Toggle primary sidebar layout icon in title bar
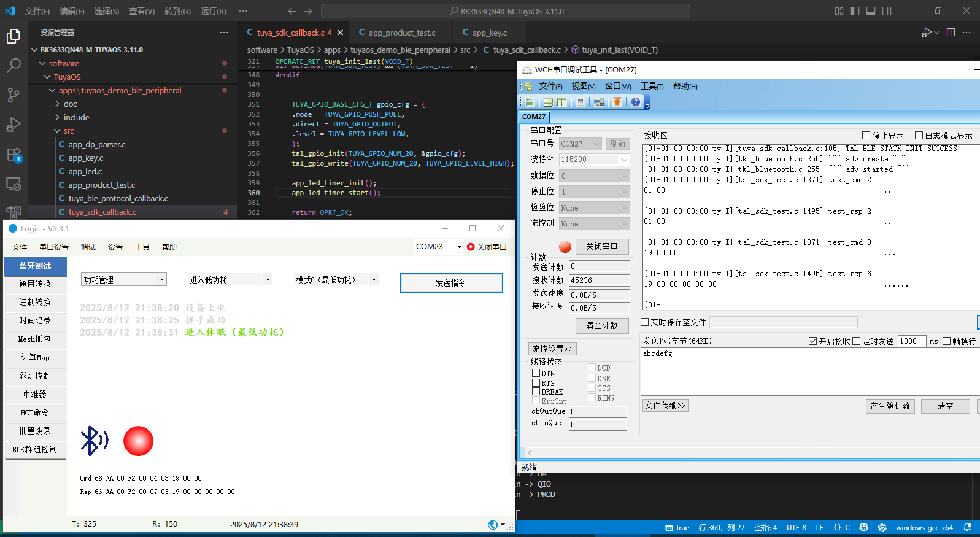The image size is (980, 537). point(855,11)
